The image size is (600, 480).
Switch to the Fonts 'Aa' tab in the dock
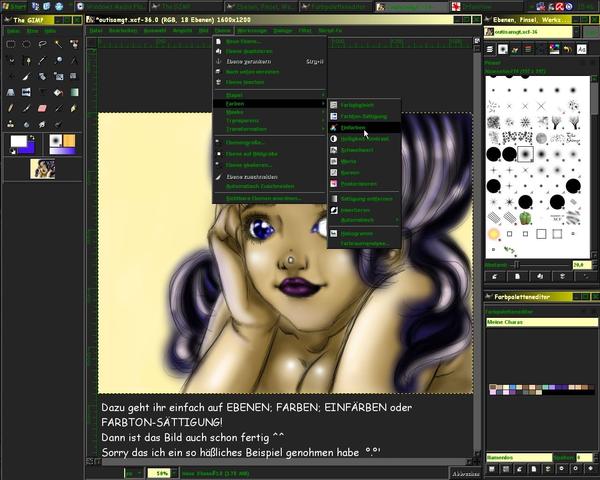[x=582, y=49]
